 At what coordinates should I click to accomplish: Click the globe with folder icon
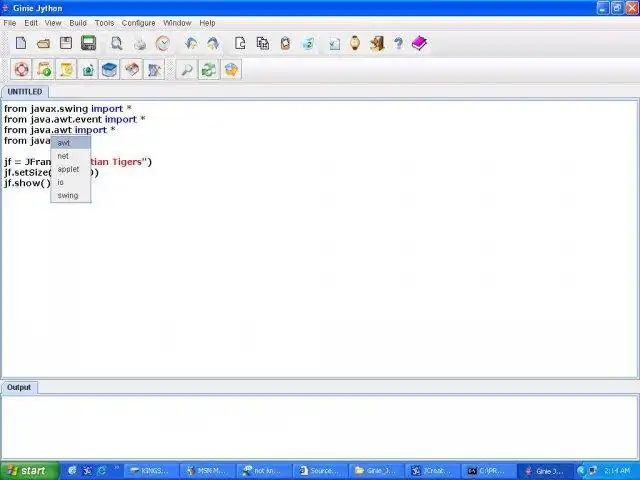point(231,69)
